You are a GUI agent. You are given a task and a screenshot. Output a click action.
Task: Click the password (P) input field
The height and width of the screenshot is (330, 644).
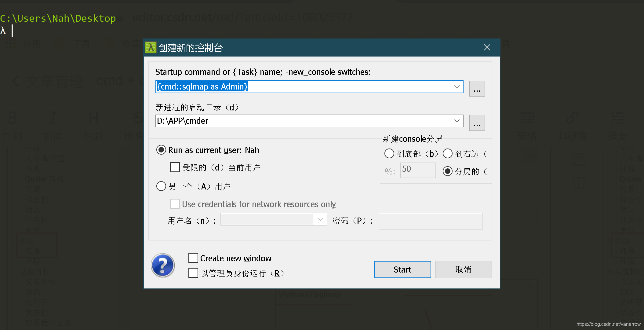431,221
